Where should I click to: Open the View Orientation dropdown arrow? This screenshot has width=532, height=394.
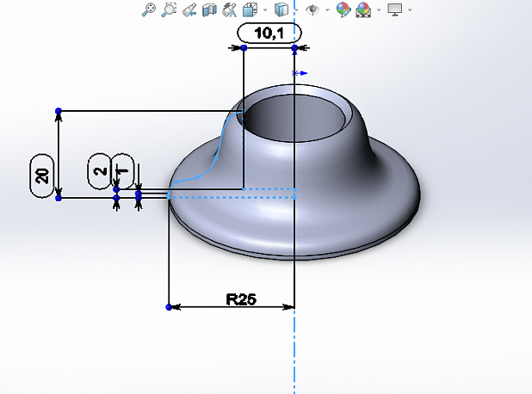pyautogui.click(x=265, y=9)
